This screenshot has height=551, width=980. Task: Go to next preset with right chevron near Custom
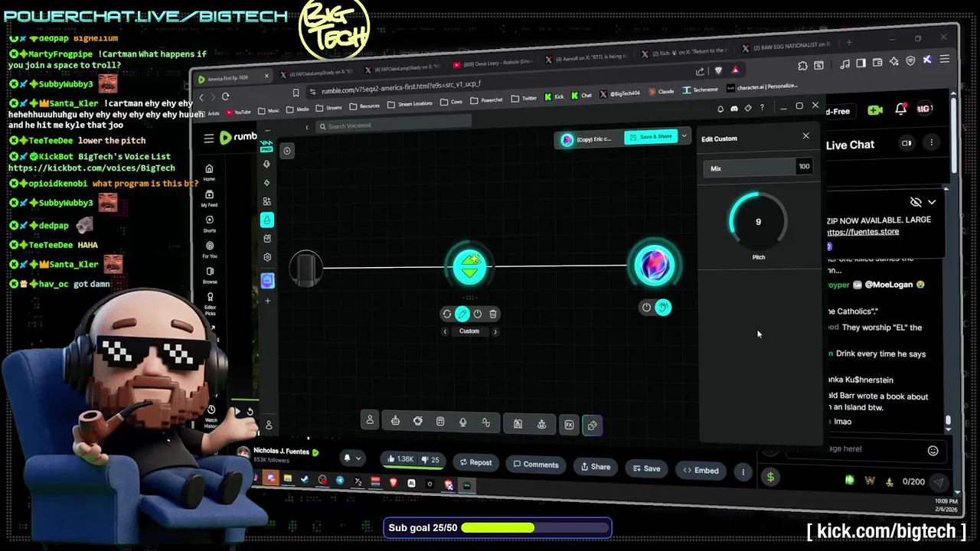(x=495, y=331)
